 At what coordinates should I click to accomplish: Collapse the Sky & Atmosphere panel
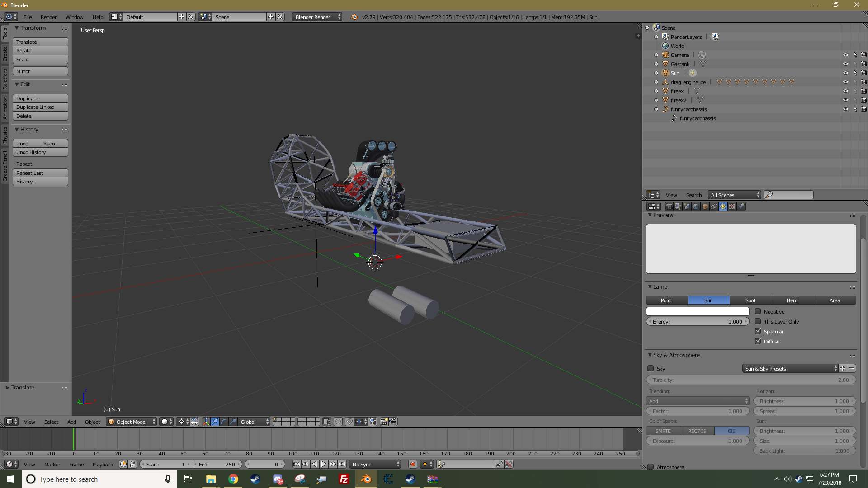[650, 355]
